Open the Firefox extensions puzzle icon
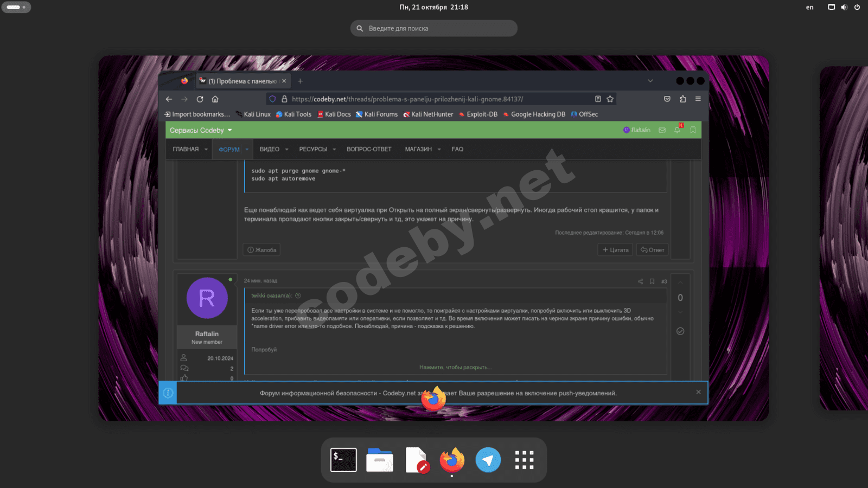868x488 pixels. coord(682,99)
